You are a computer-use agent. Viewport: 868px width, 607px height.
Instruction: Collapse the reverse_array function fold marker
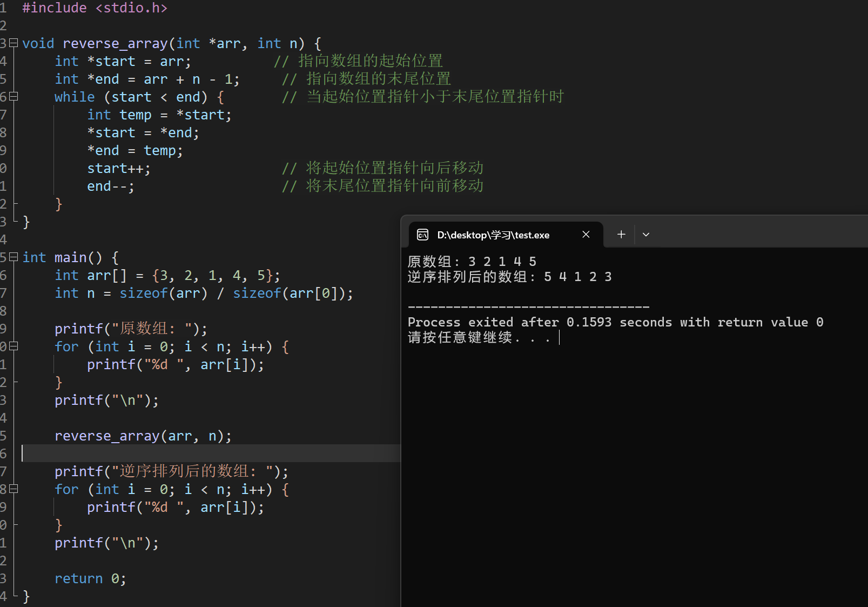click(14, 43)
